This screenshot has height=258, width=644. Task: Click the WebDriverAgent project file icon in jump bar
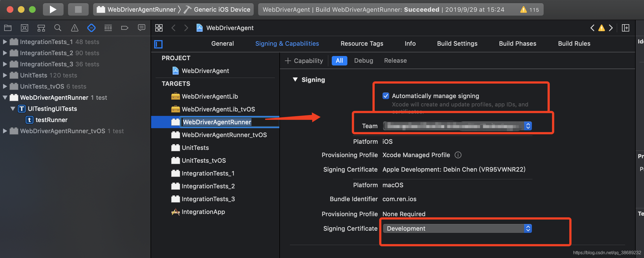click(200, 28)
